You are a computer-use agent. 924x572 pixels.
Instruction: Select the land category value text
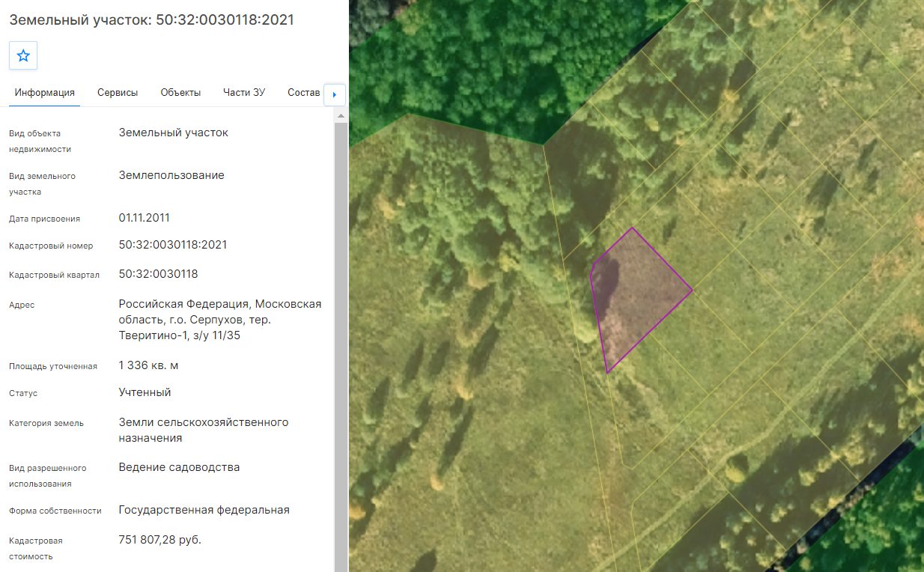[204, 430]
